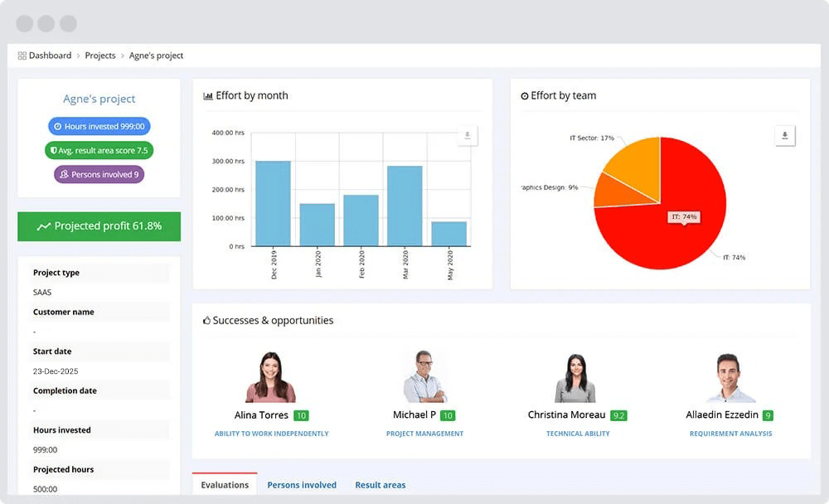829x504 pixels.
Task: Download the Effort by team chart
Action: (x=784, y=134)
